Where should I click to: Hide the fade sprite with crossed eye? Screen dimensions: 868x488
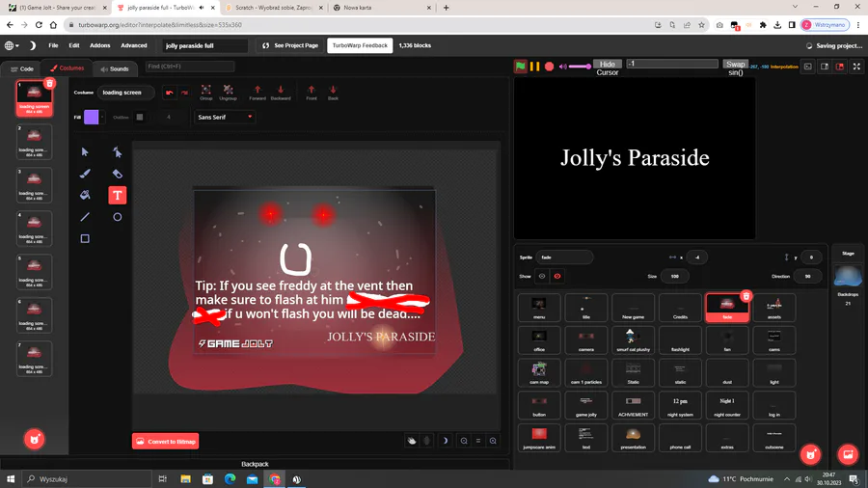tap(557, 276)
